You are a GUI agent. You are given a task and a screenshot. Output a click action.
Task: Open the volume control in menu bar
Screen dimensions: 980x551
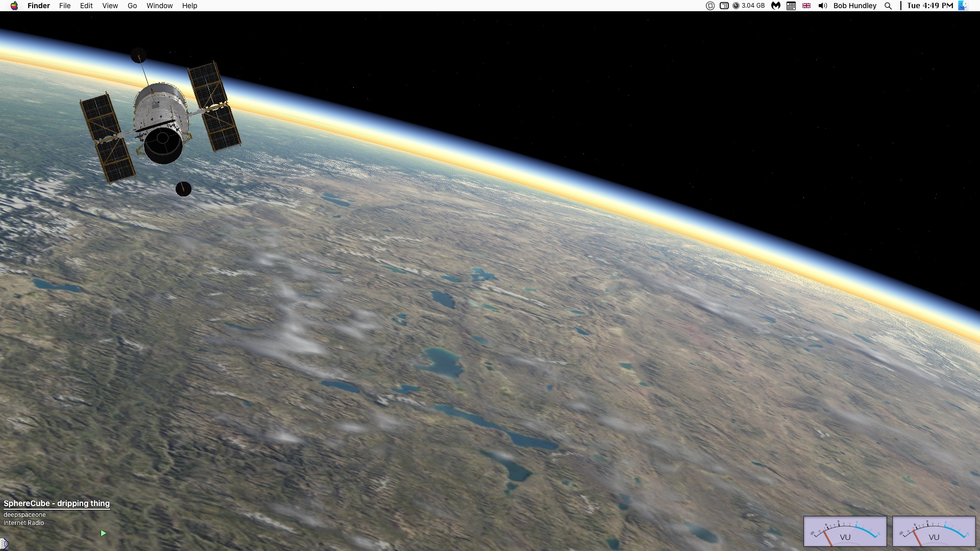[x=822, y=6]
